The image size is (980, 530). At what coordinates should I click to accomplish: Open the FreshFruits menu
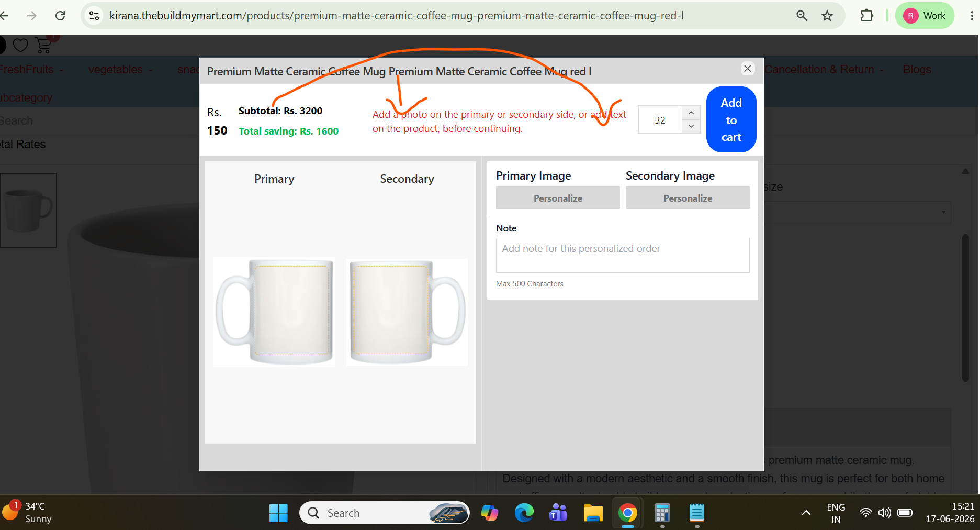[31, 70]
